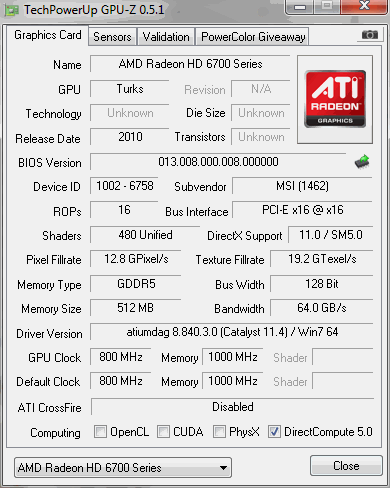Viewport: 390px width, 488px height.
Task: Click the Memory Type value GDDR5
Action: (x=136, y=284)
